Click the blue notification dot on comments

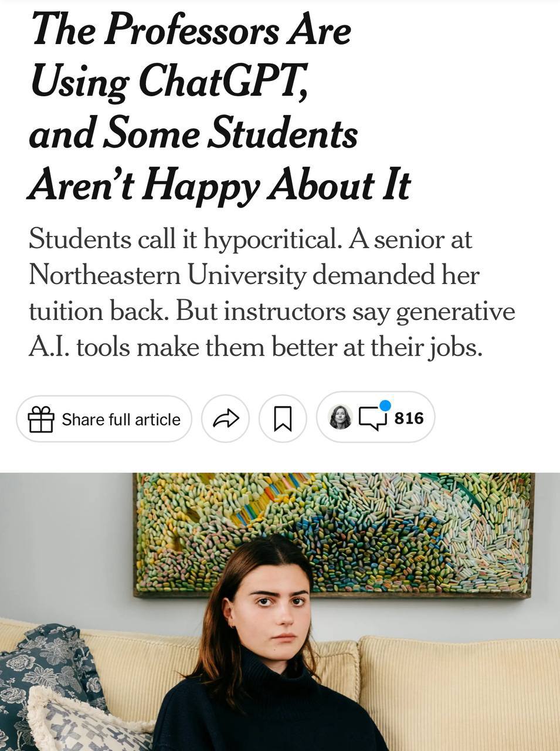(x=385, y=405)
